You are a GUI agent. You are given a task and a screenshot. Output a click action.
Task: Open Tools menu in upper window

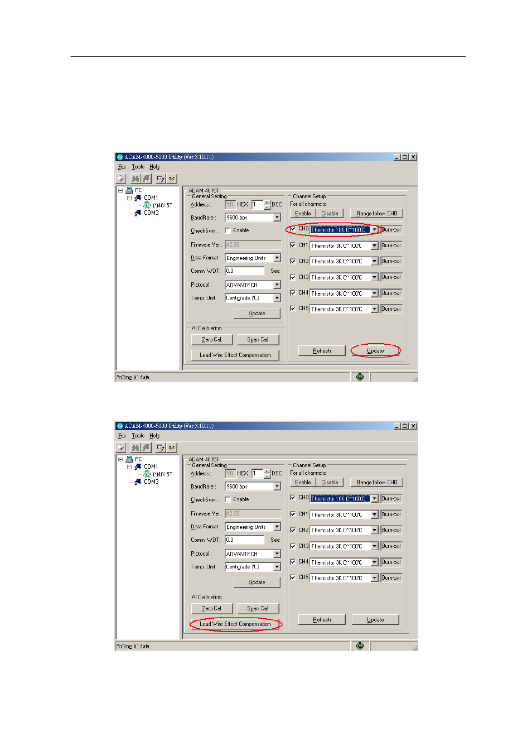138,167
